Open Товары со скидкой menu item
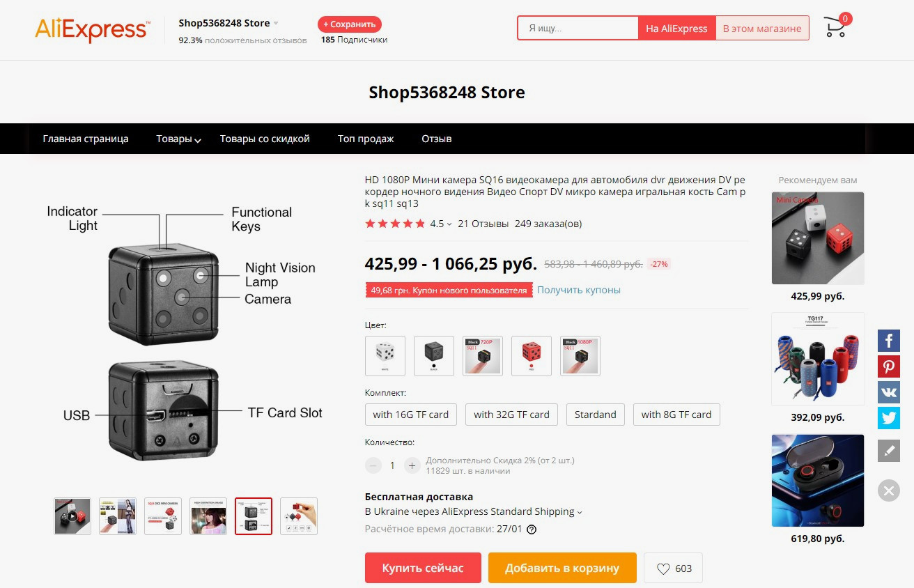This screenshot has width=914, height=588. click(x=265, y=139)
